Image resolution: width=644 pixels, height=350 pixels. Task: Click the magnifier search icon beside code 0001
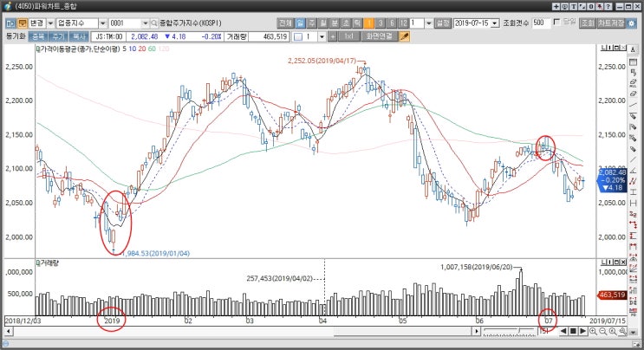coord(154,23)
